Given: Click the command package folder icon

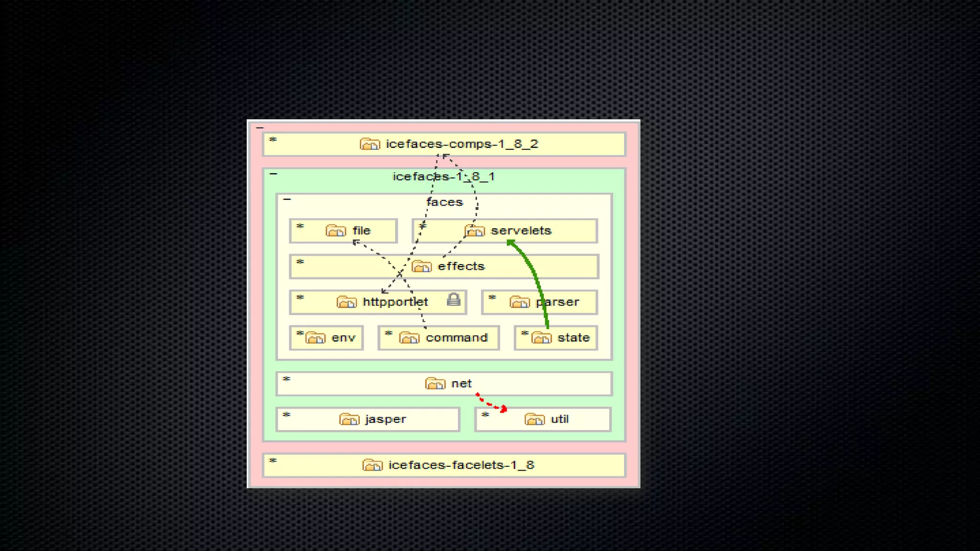Looking at the screenshot, I should [x=410, y=338].
